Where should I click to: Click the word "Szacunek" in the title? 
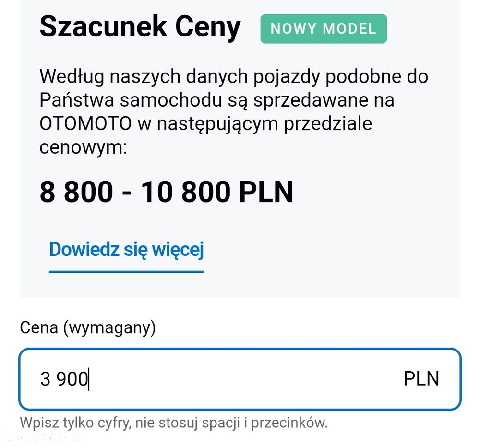pos(102,27)
